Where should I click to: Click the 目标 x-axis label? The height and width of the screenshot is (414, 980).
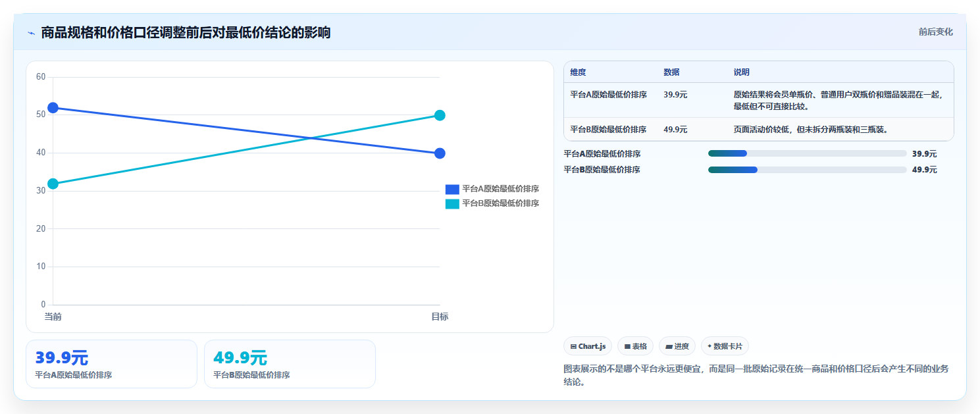click(440, 317)
